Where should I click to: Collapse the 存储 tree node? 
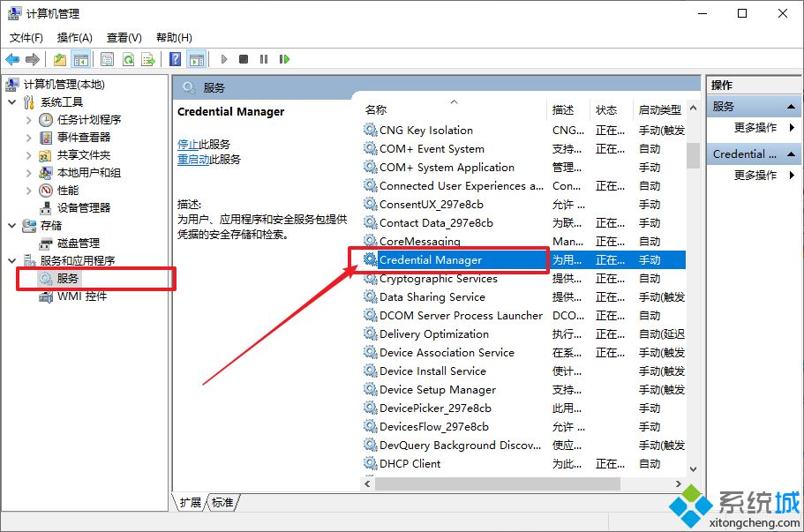(x=12, y=226)
